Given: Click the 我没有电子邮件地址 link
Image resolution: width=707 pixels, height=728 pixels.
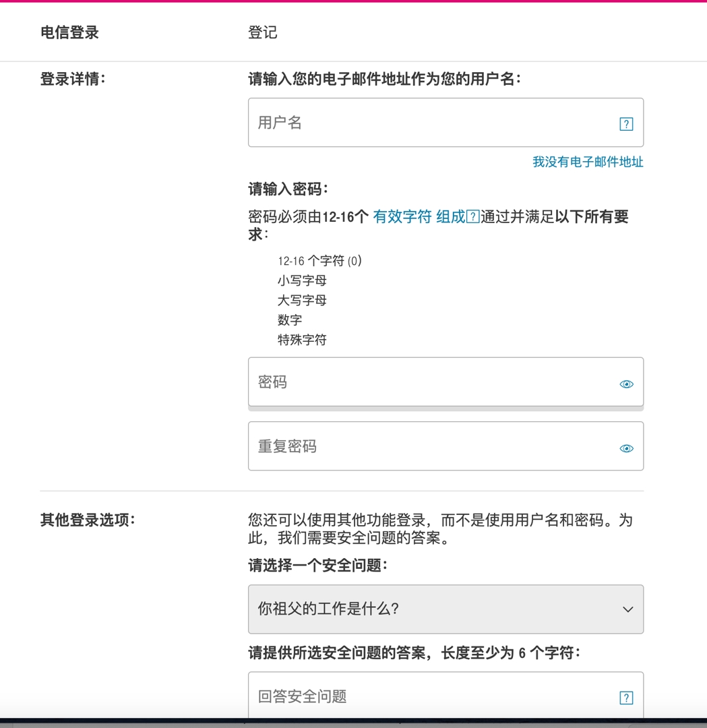Looking at the screenshot, I should [x=588, y=162].
